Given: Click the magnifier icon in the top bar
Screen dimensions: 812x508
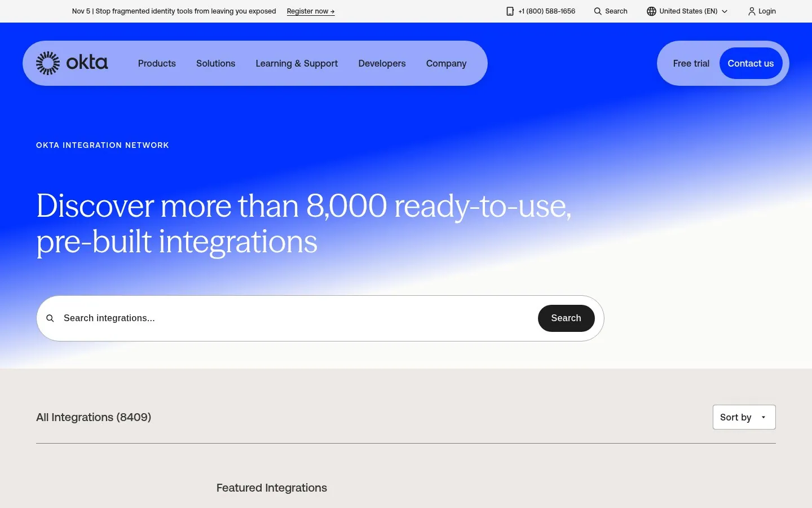Looking at the screenshot, I should [598, 11].
